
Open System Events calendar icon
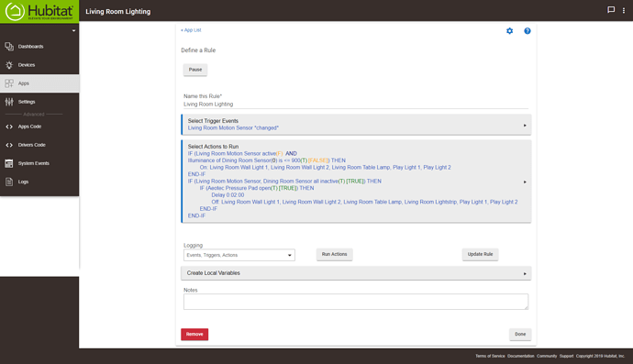click(x=9, y=163)
